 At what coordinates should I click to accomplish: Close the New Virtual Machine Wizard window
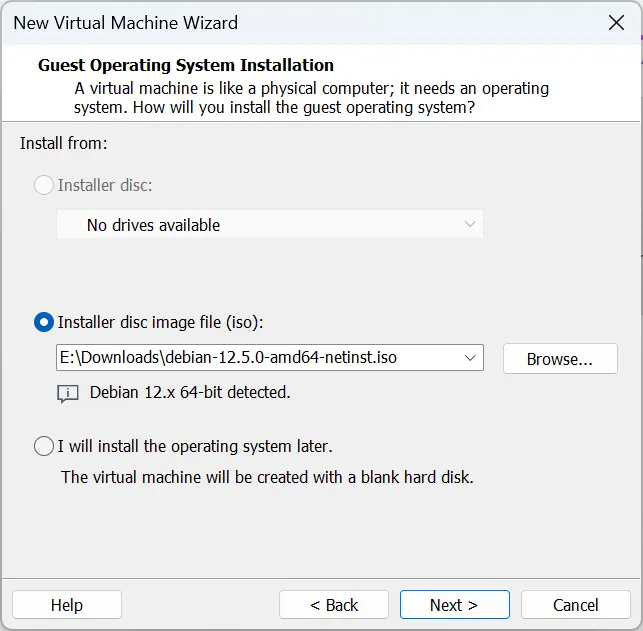tap(618, 22)
